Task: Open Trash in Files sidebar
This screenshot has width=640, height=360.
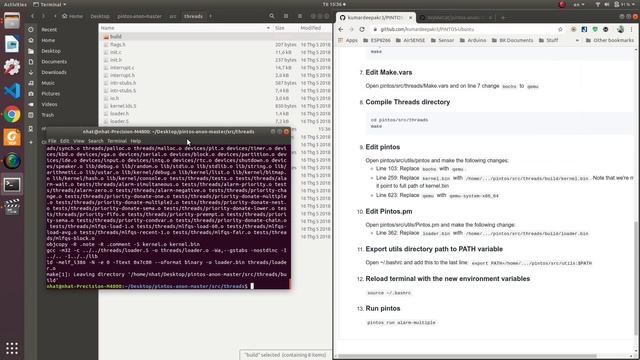Action: pyautogui.click(x=48, y=115)
